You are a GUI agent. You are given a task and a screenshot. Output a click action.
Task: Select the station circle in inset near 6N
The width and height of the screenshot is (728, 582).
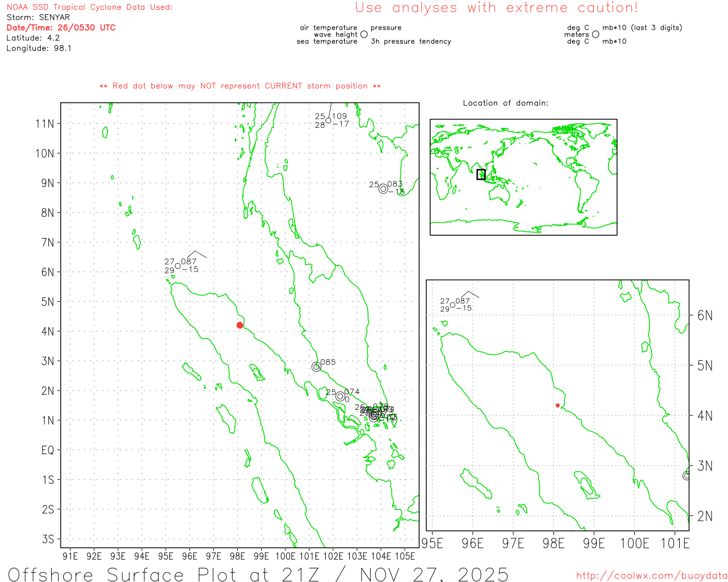click(453, 305)
